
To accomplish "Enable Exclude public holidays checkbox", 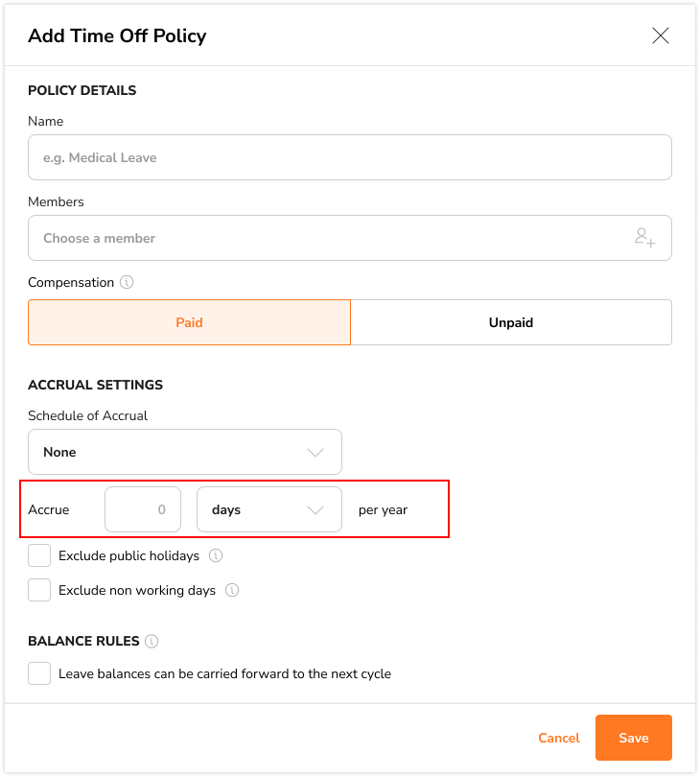I will tap(39, 555).
